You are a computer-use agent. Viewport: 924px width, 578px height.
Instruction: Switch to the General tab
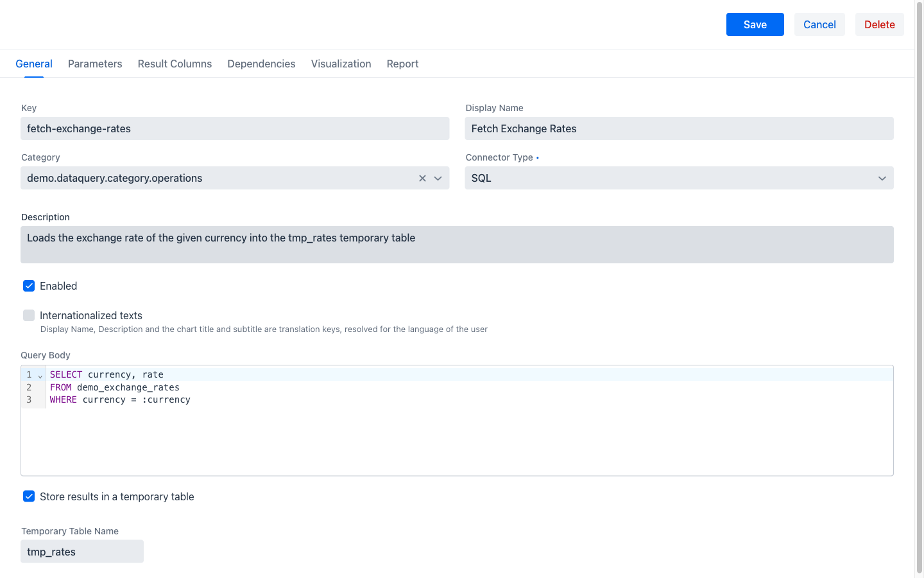coord(34,64)
